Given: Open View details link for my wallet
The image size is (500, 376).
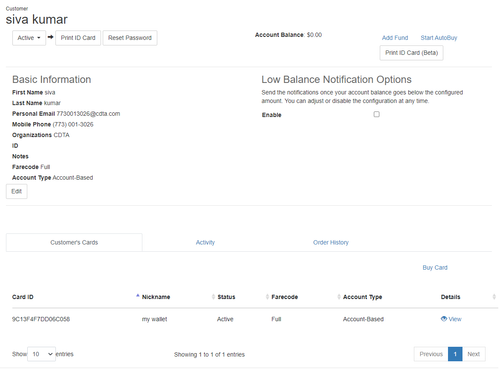Looking at the screenshot, I should coord(455,319).
